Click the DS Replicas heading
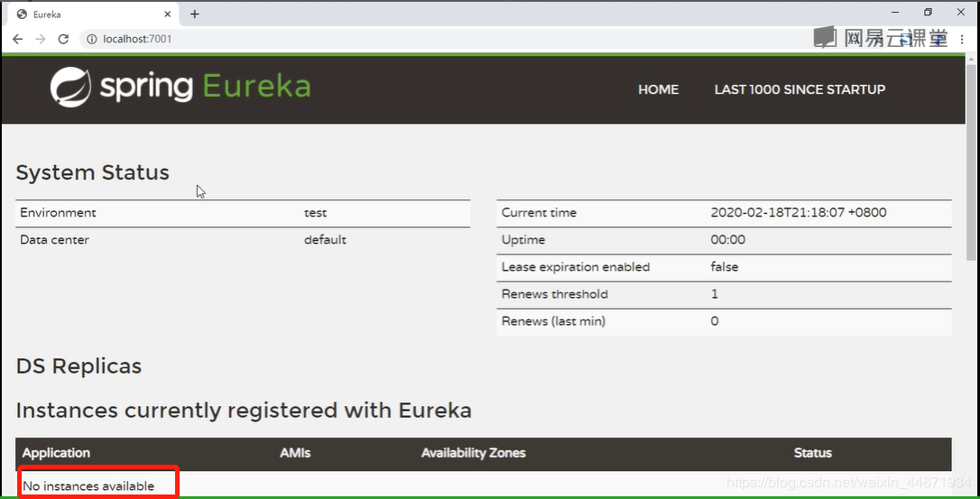Screen dimensions: 980x499 point(79,365)
